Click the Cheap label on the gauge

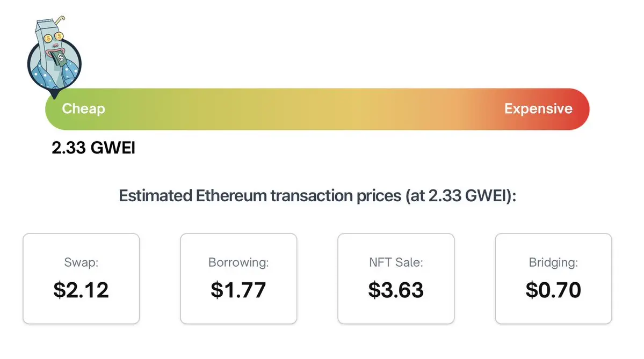coord(83,109)
